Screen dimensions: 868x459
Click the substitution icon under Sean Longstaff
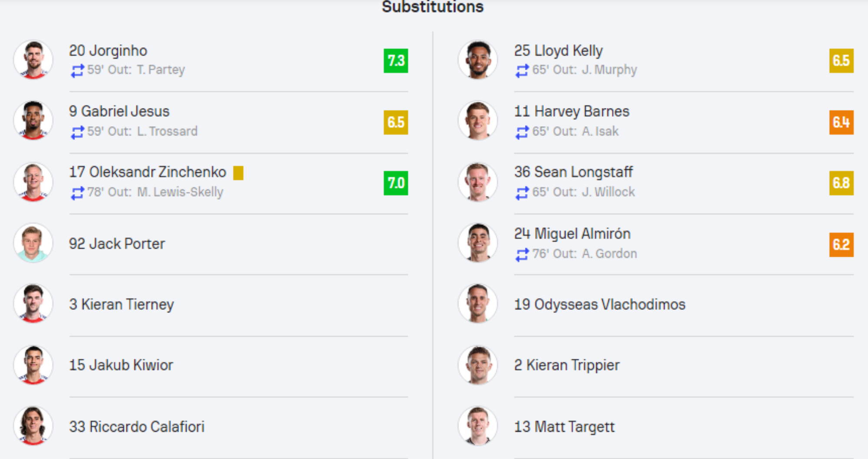[522, 193]
